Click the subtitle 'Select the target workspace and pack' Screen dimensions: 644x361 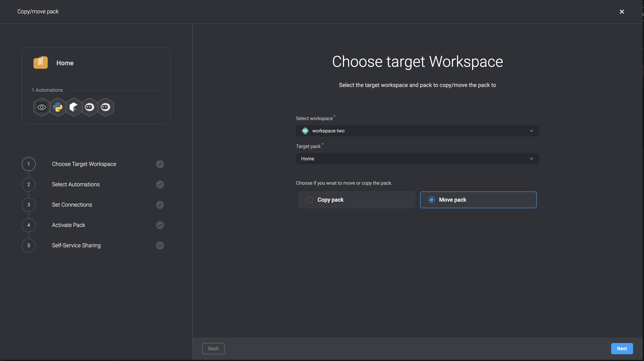(x=417, y=85)
